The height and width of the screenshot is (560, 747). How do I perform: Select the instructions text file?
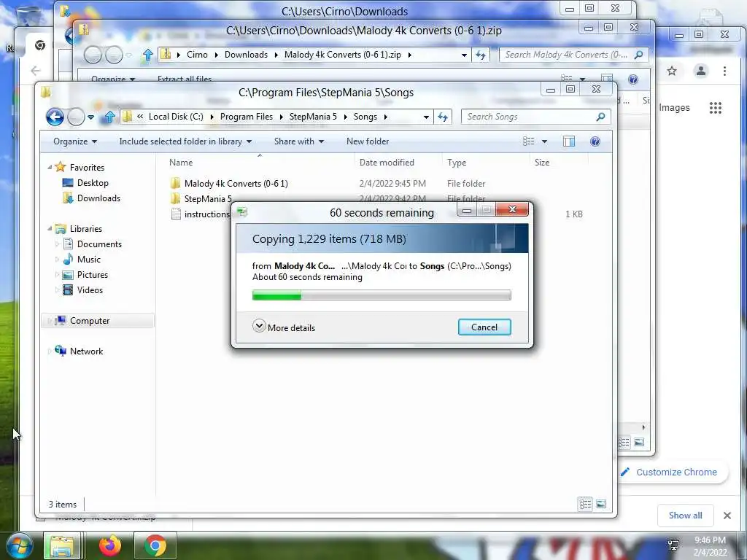(x=206, y=214)
